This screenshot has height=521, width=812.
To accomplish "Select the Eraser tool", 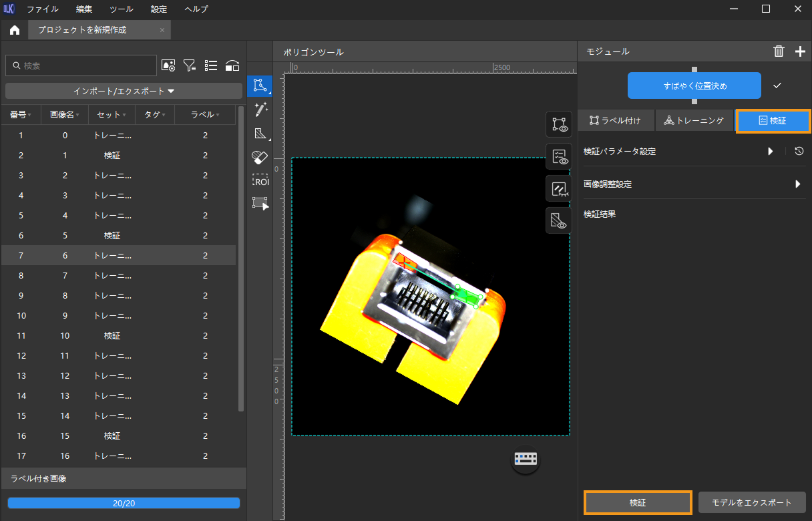I will click(260, 157).
